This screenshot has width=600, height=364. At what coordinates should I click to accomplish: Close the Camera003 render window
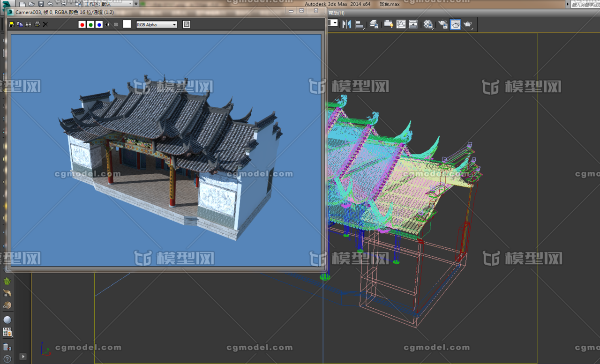(316, 11)
